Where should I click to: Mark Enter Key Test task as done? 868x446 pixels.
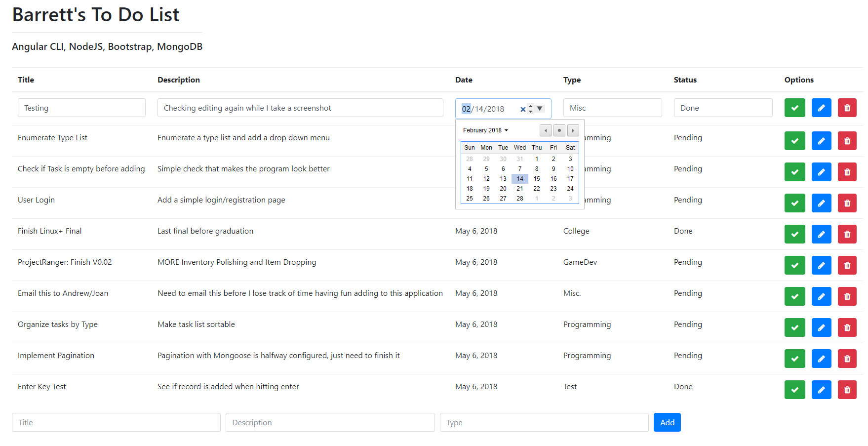pyautogui.click(x=794, y=390)
